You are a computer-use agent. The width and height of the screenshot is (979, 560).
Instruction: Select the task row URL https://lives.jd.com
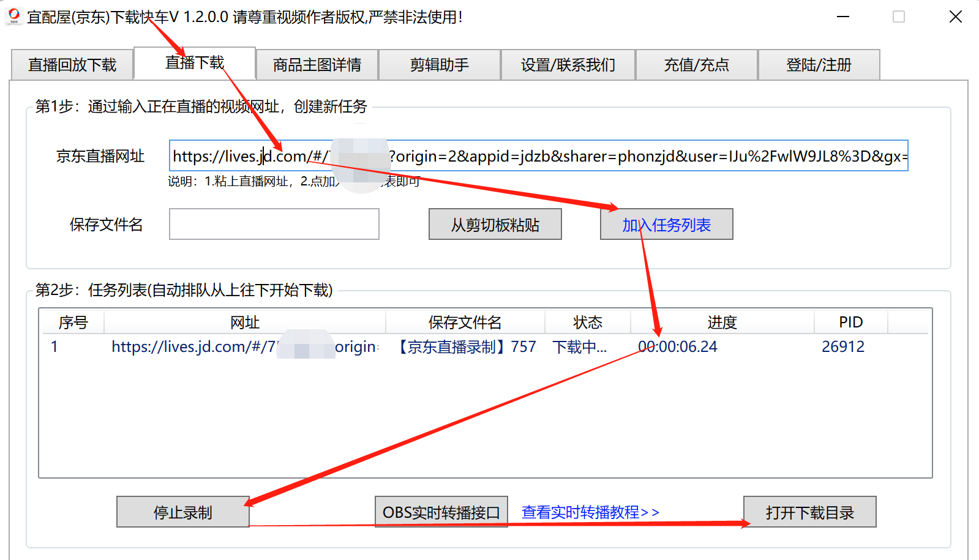[245, 347]
